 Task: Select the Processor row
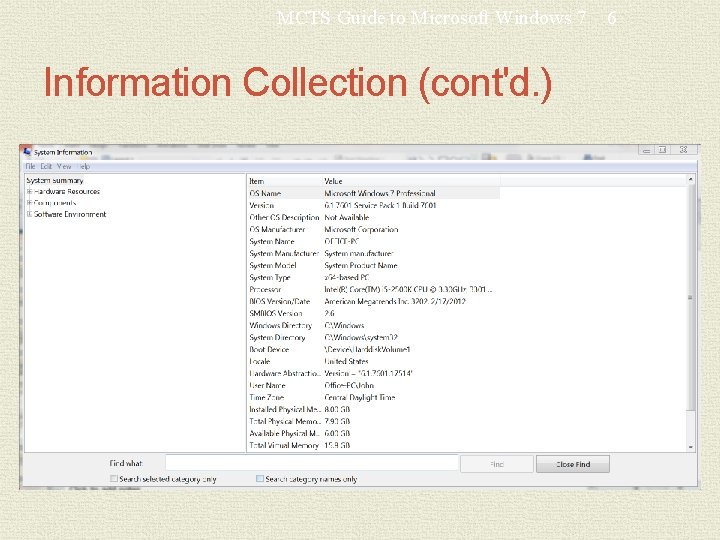click(373, 289)
